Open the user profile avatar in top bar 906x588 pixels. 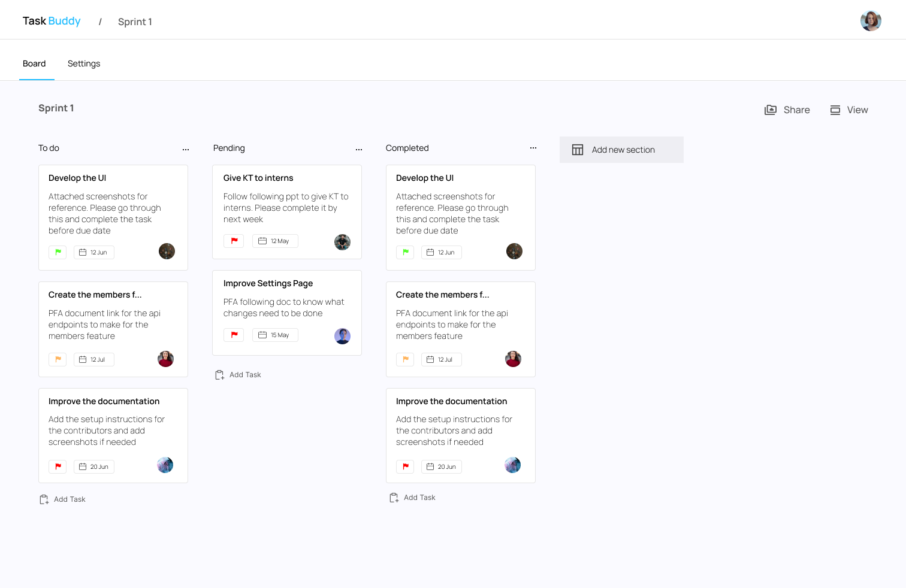pos(871,20)
